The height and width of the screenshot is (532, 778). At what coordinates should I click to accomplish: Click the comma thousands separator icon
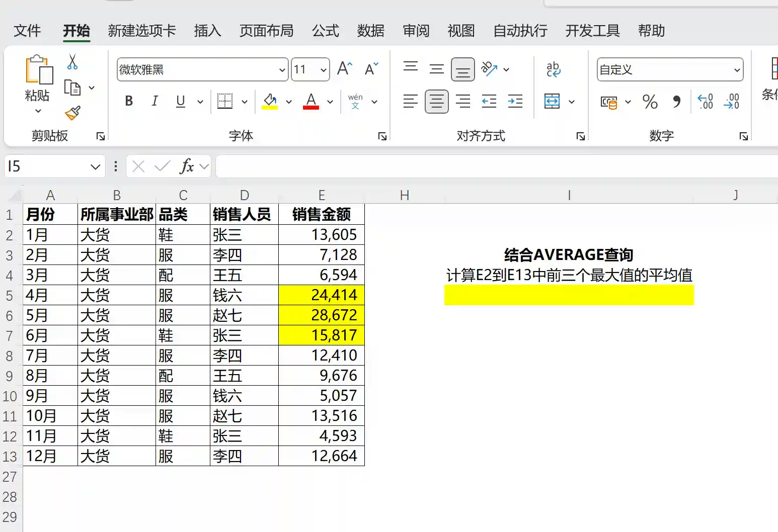(x=677, y=102)
